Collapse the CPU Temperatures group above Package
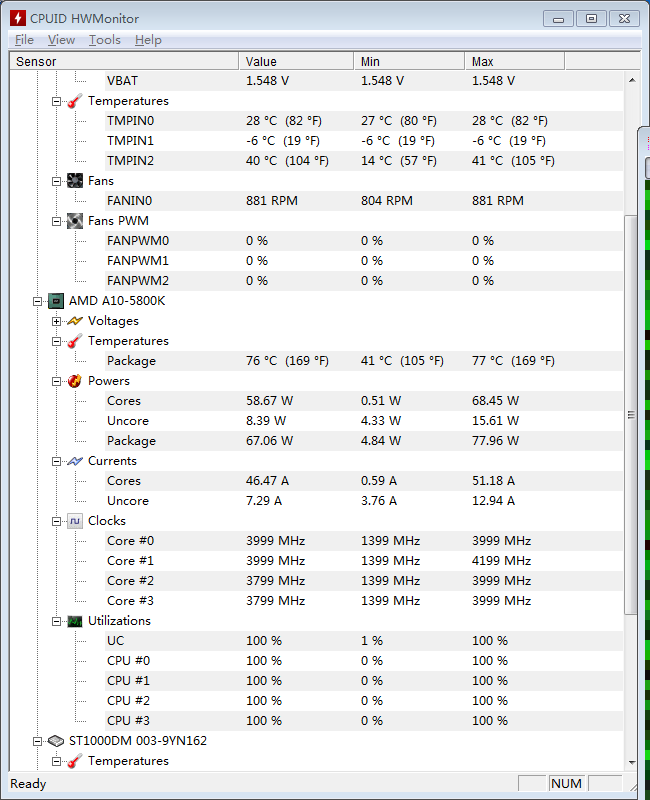 coord(56,341)
